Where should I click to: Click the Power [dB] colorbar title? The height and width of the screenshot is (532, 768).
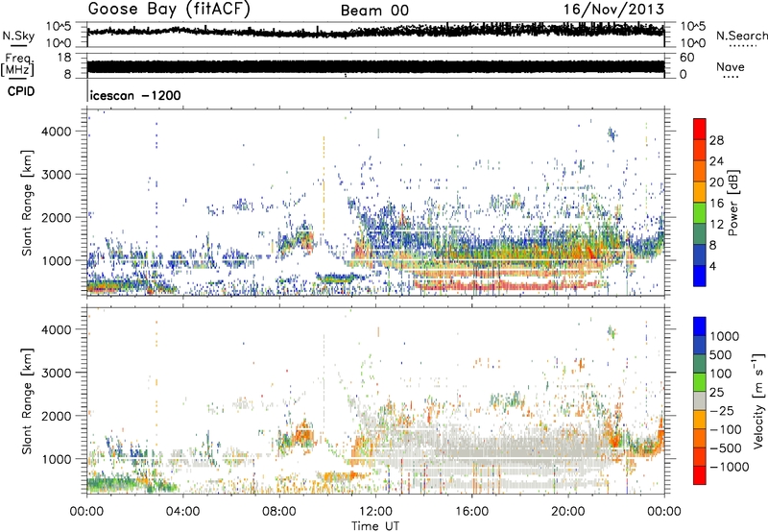pos(732,203)
